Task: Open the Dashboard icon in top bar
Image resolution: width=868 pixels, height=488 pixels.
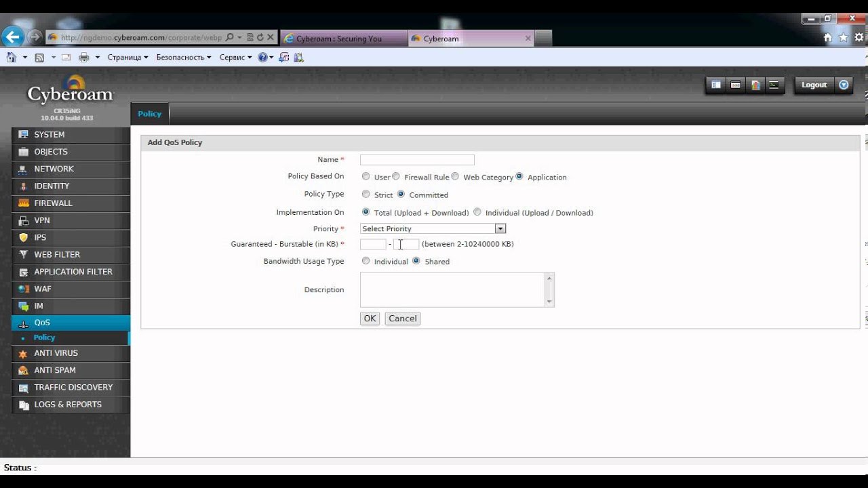Action: [x=716, y=85]
